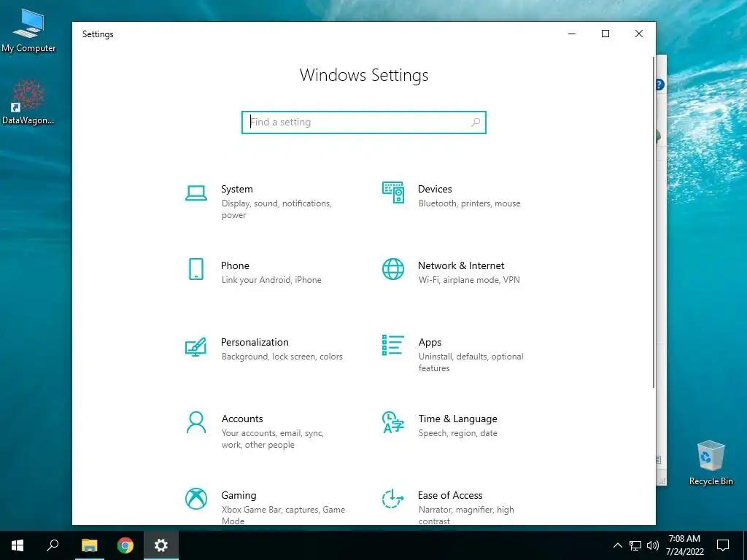Open the DataWagon desktop shortcut
The height and width of the screenshot is (560, 747).
click(28, 102)
